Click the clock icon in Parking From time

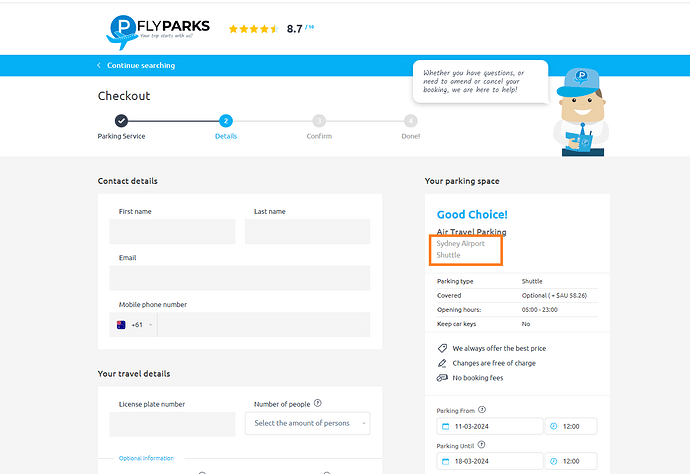click(554, 426)
